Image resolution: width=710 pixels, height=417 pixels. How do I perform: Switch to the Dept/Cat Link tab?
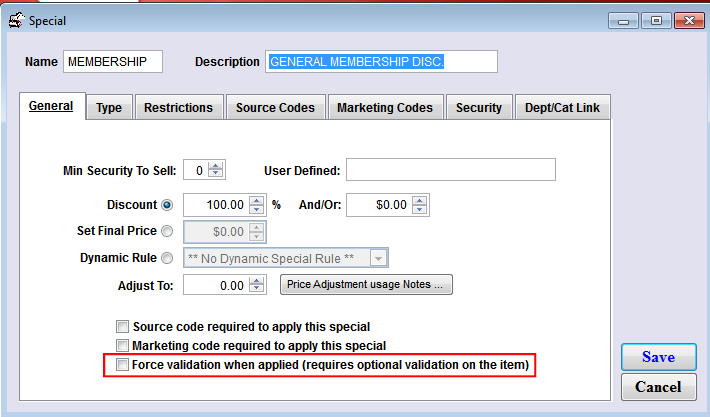click(x=562, y=108)
